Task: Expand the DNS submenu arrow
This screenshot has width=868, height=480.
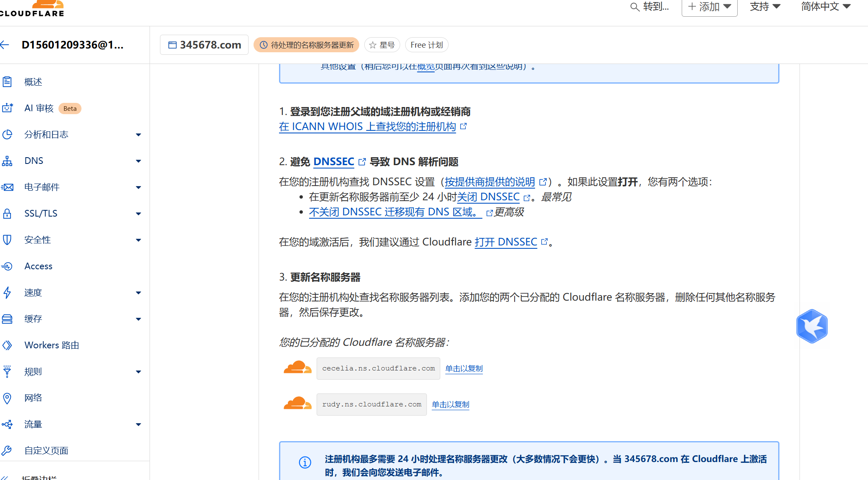Action: click(x=138, y=161)
